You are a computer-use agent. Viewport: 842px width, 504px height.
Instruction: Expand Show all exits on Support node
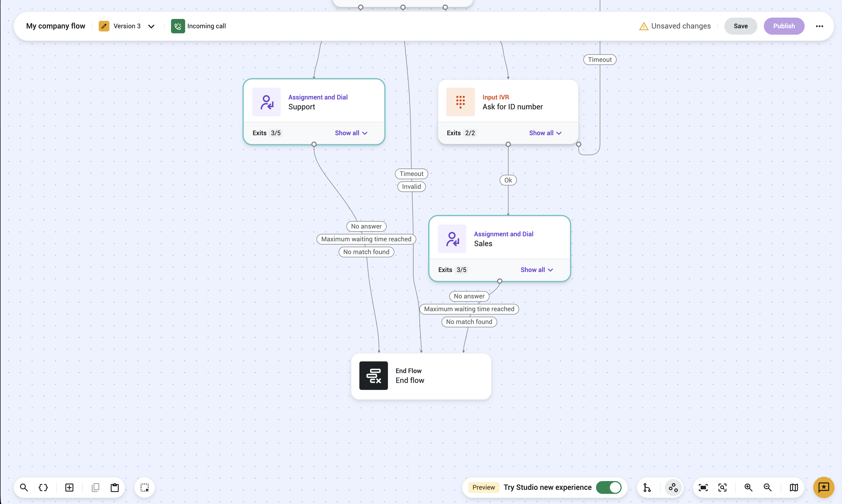tap(351, 133)
